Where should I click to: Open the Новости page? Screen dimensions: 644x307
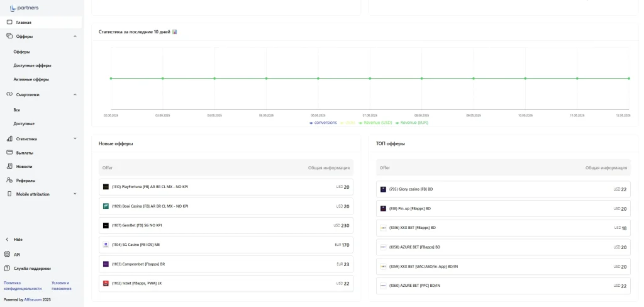pyautogui.click(x=25, y=167)
